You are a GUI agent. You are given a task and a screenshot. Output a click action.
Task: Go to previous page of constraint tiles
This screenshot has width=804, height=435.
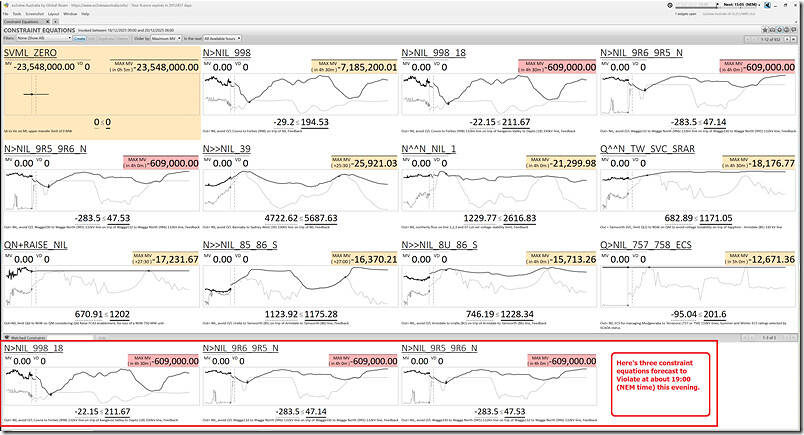(754, 39)
